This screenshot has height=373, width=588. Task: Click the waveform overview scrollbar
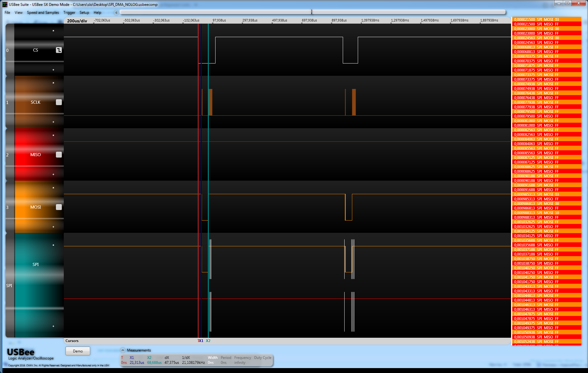click(312, 12)
